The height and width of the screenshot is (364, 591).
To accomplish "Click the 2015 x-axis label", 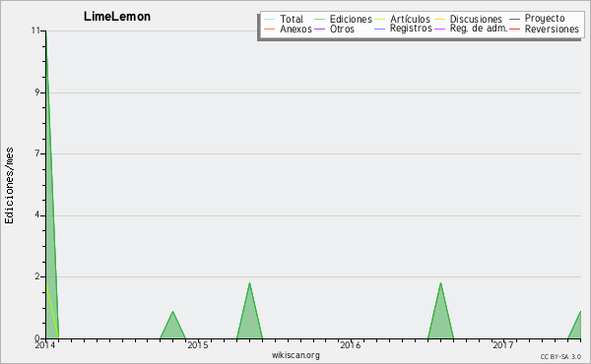I will [198, 345].
